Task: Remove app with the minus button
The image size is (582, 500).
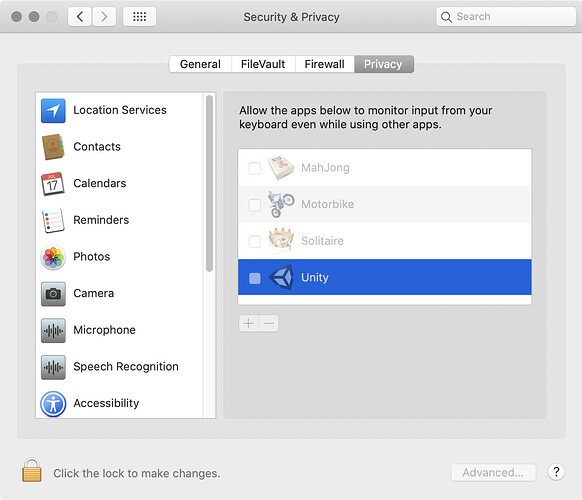Action: click(269, 323)
